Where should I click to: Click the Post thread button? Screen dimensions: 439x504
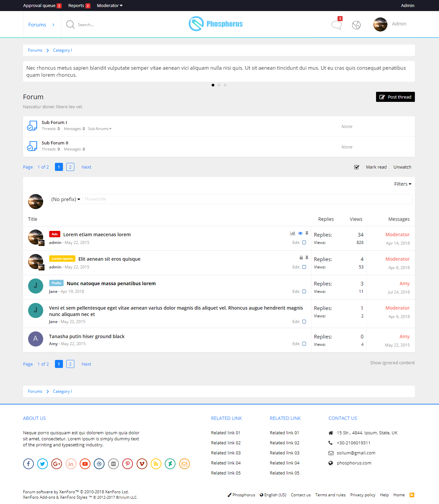[x=395, y=97]
